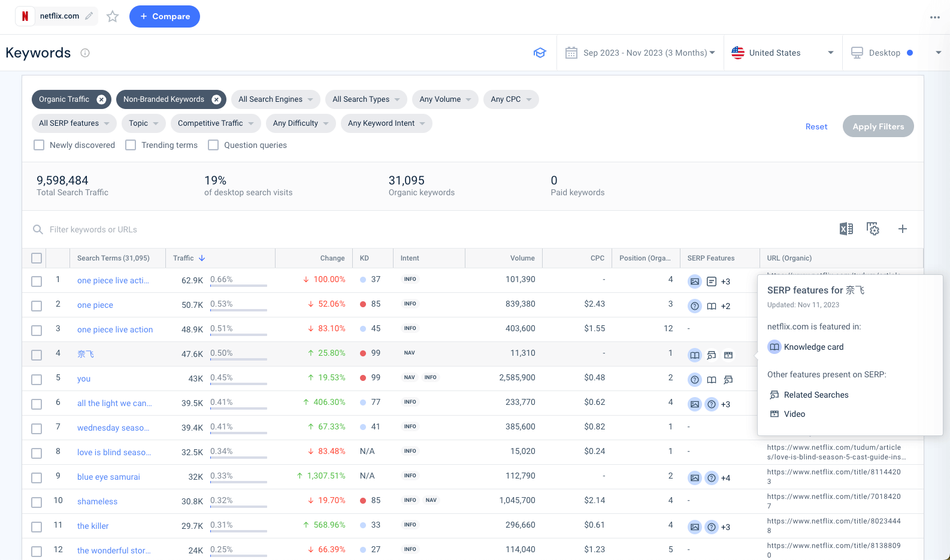Open the All SERP features dropdown

[x=74, y=123]
